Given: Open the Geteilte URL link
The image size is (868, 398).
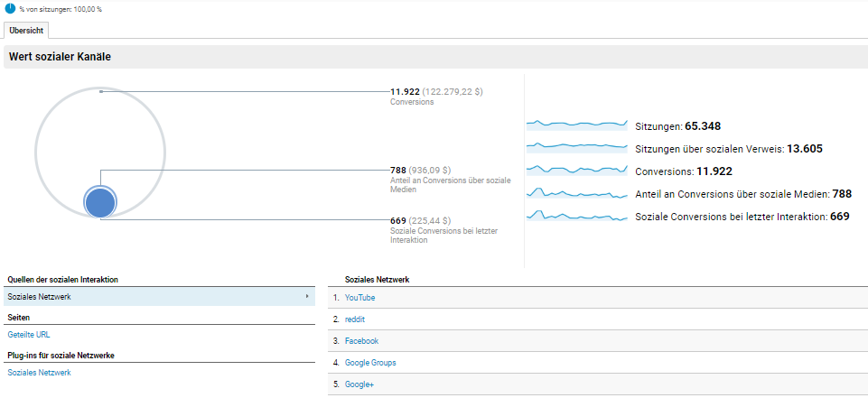Looking at the screenshot, I should 29,335.
